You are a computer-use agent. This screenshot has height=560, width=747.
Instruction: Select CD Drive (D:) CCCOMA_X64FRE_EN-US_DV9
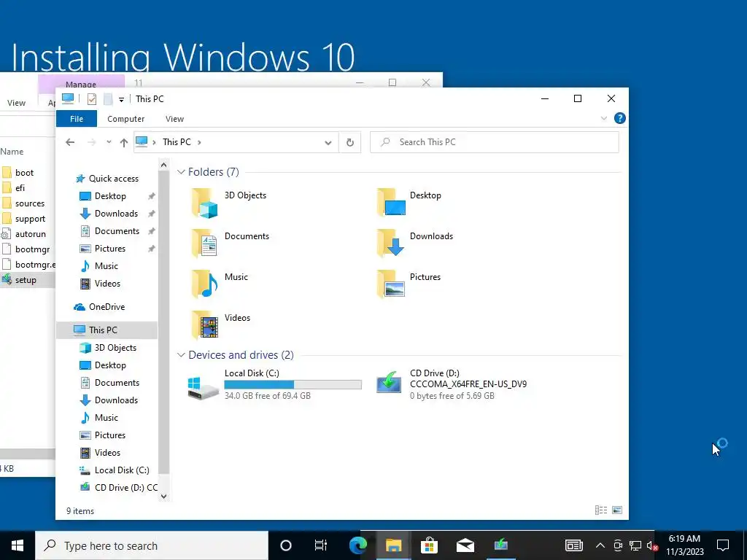(452, 384)
